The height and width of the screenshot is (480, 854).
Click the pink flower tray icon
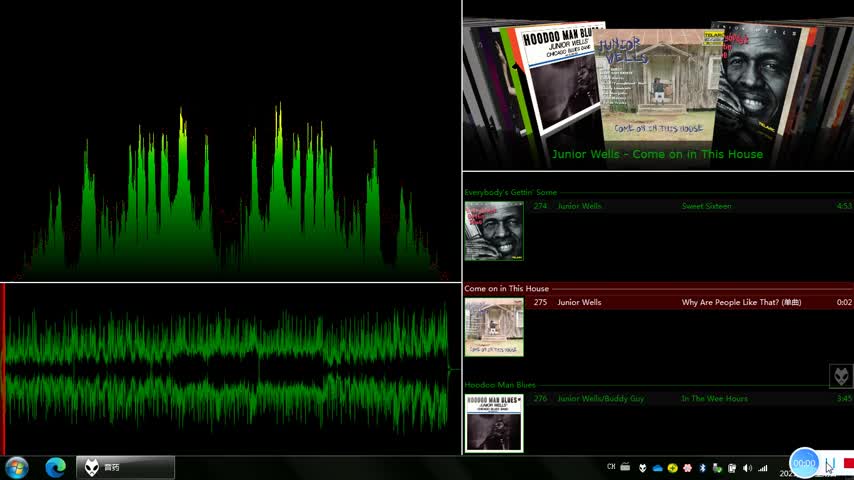click(x=687, y=467)
